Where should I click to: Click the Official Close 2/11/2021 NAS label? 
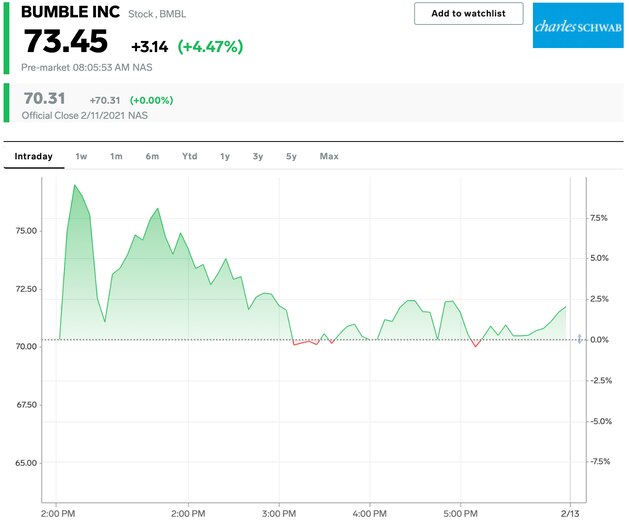(x=85, y=116)
